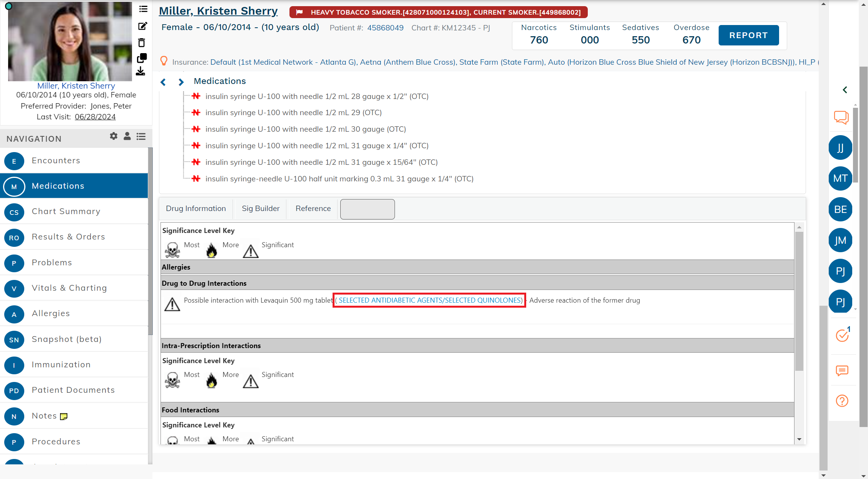Select the Drug Information tab
The image size is (868, 479).
coord(196,208)
